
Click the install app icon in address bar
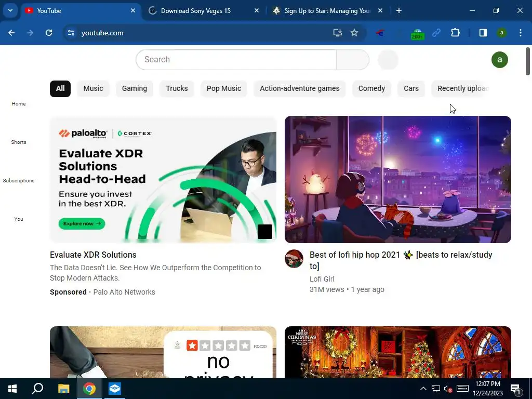pyautogui.click(x=337, y=33)
